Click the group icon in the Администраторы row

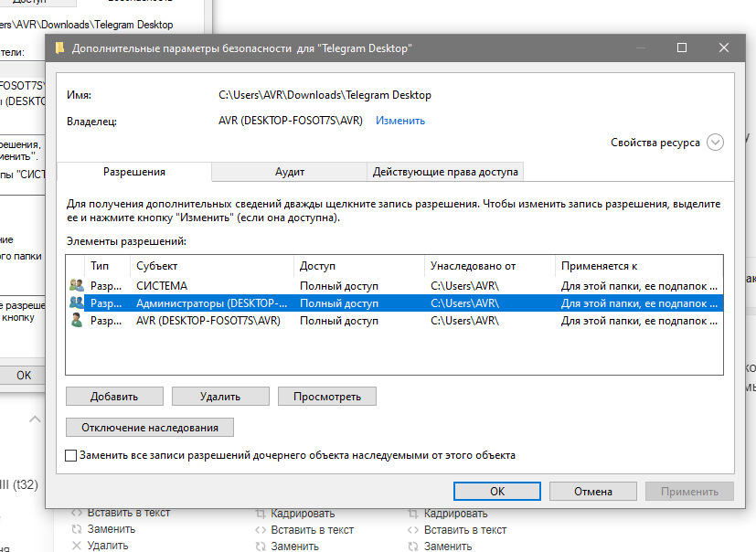[76, 303]
